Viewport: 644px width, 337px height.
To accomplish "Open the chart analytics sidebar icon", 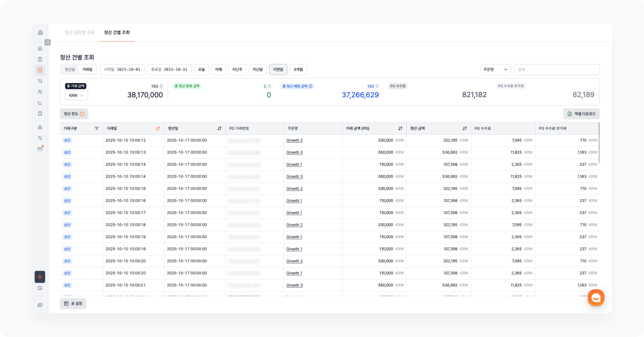I will (x=40, y=102).
